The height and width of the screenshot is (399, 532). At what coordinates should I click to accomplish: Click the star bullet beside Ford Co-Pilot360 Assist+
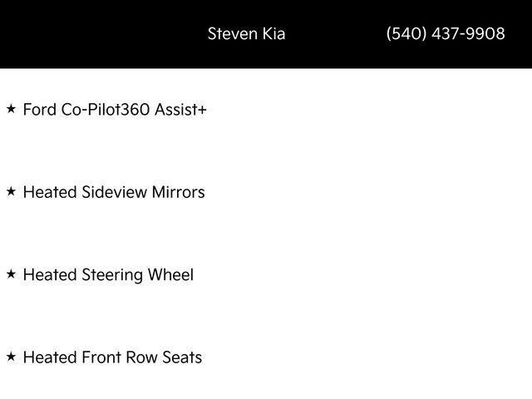click(11, 108)
